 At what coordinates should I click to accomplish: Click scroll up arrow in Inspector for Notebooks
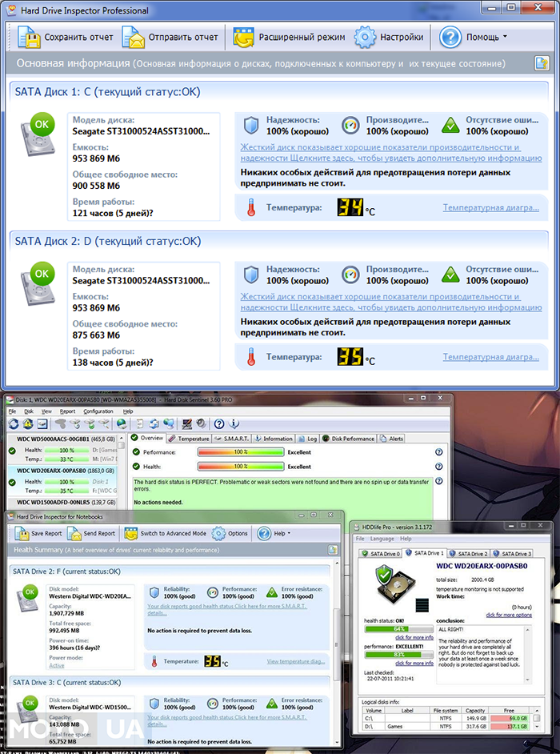tap(338, 563)
